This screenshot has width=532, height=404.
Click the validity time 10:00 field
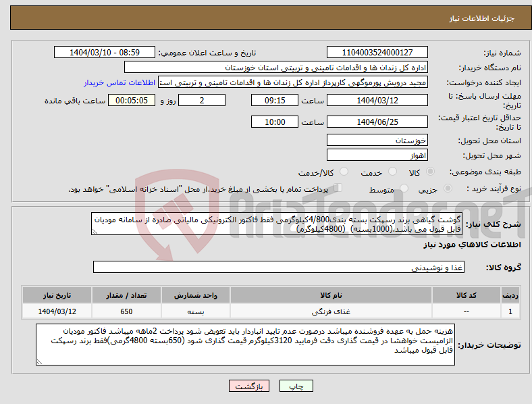(275, 122)
